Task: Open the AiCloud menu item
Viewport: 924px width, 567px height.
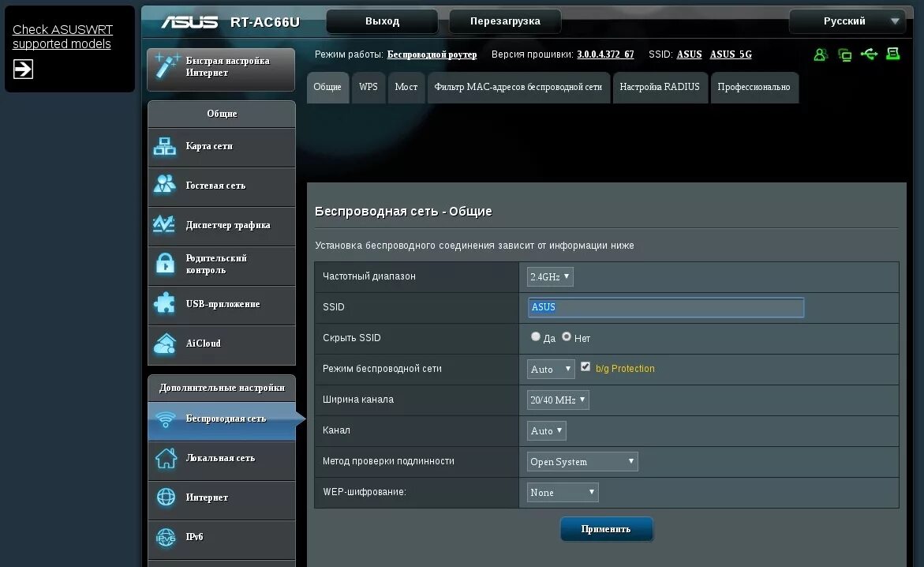Action: pyautogui.click(x=222, y=344)
